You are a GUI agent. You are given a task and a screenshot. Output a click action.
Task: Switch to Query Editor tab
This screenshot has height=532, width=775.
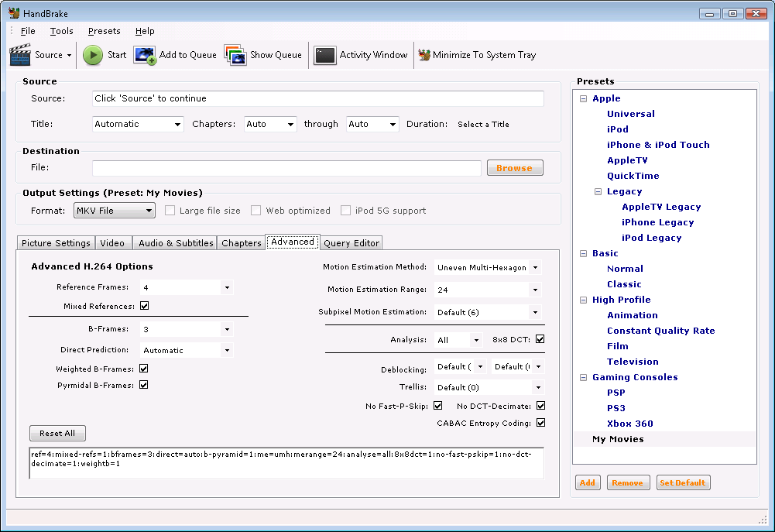pyautogui.click(x=351, y=242)
